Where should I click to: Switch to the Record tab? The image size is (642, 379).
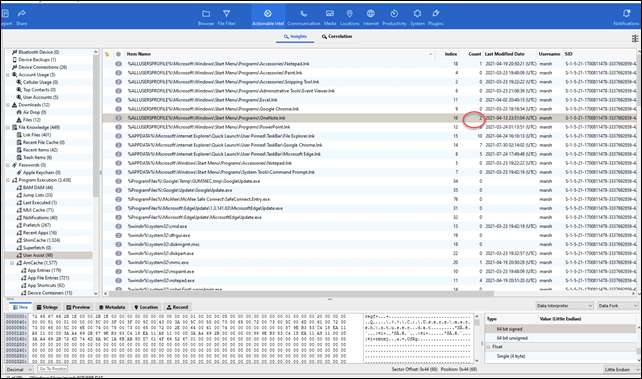pyautogui.click(x=177, y=307)
